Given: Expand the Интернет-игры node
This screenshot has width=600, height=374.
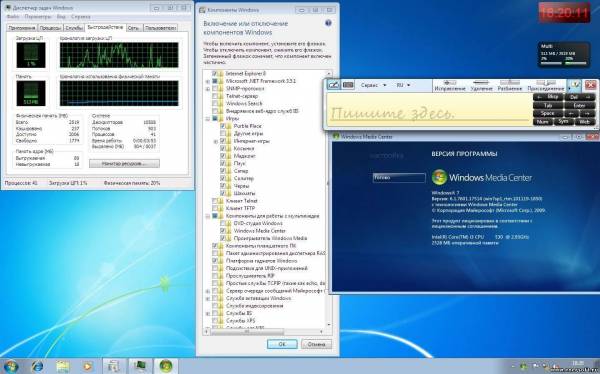Looking at the screenshot, I should point(215,141).
